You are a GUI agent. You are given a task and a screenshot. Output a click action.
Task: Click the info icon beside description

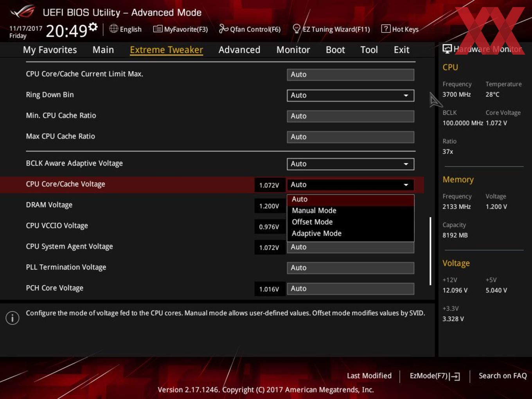pos(13,318)
